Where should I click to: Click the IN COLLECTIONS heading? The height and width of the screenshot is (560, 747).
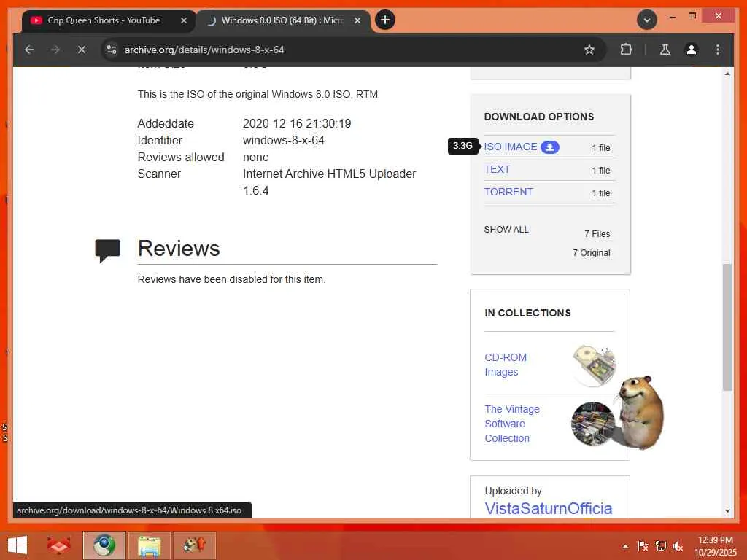point(527,313)
